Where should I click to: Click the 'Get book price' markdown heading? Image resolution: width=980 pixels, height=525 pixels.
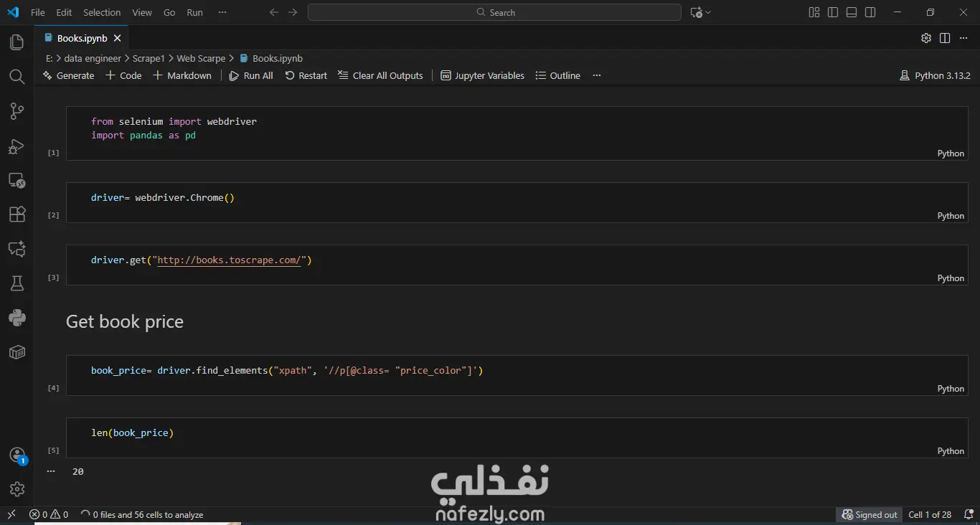coord(125,321)
